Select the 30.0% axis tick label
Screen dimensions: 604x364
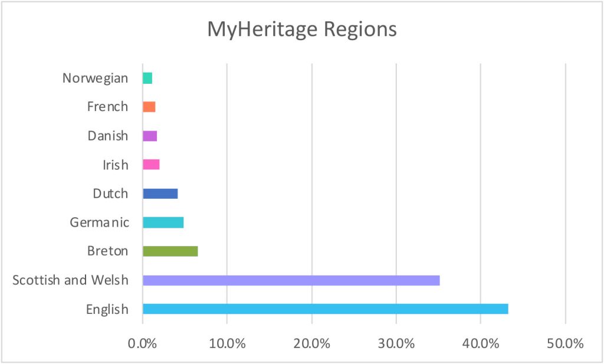click(x=396, y=343)
